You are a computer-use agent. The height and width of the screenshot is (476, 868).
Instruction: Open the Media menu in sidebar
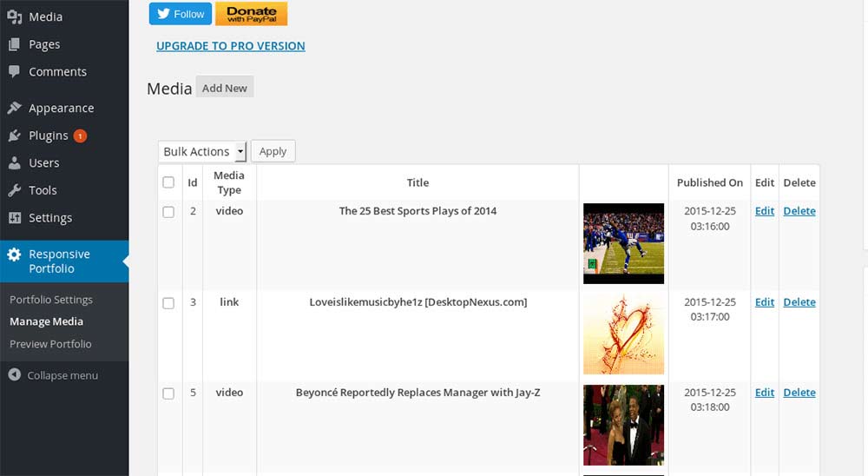[x=45, y=17]
